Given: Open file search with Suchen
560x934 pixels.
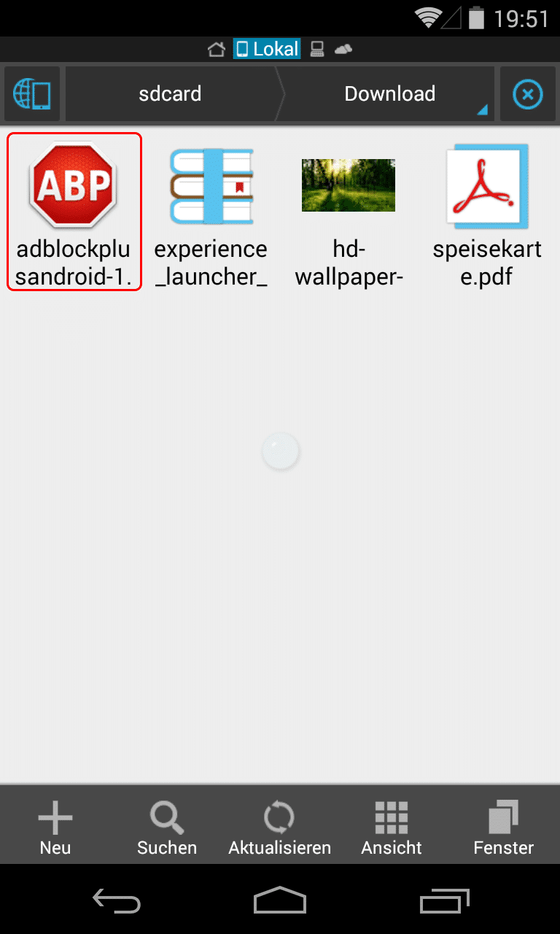Looking at the screenshot, I should (167, 827).
